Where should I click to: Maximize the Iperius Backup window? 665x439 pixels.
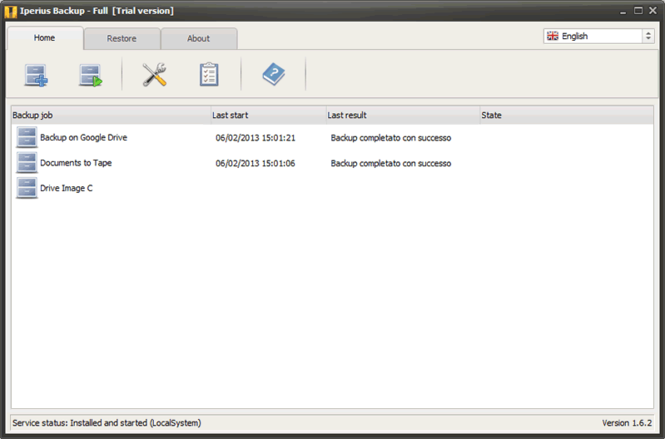click(638, 11)
